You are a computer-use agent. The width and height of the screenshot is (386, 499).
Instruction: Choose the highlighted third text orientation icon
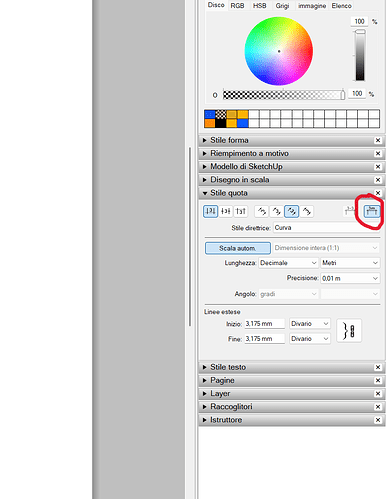point(292,211)
